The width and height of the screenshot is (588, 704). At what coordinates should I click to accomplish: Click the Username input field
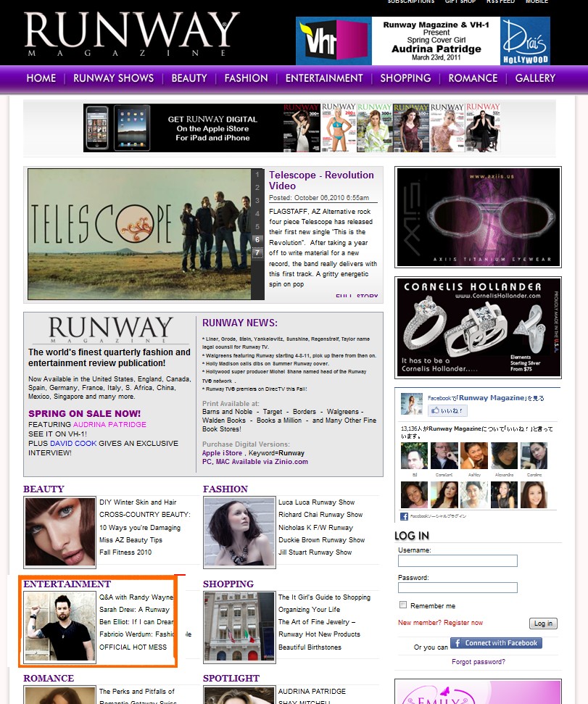point(457,560)
